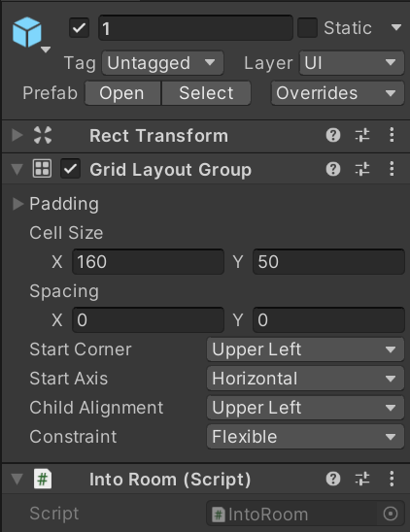Expand the Rect Transform component

pyautogui.click(x=17, y=135)
